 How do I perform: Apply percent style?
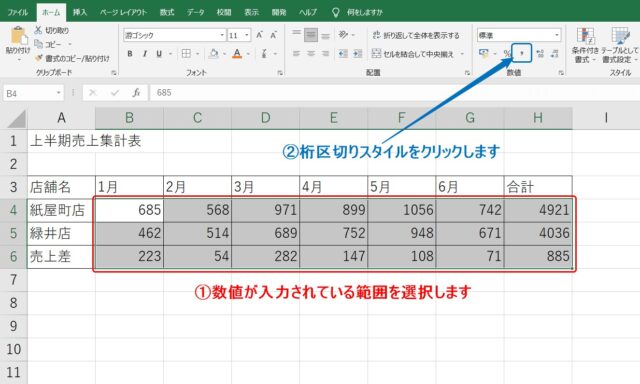pyautogui.click(x=507, y=53)
